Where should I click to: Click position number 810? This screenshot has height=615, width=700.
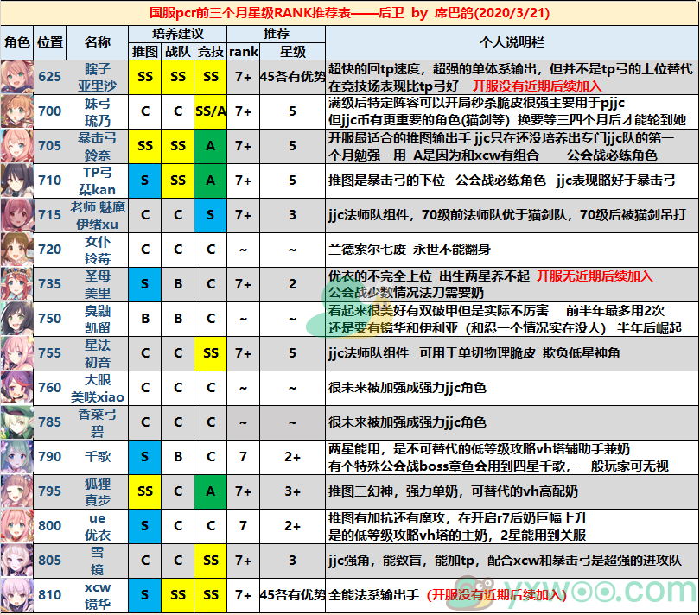coord(49,595)
